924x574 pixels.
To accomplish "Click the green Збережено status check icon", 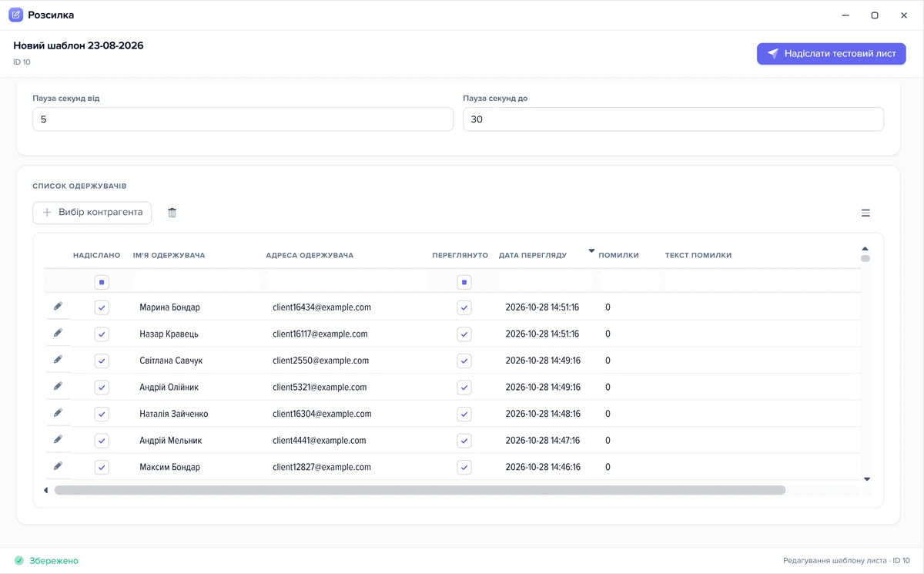I will [x=19, y=561].
